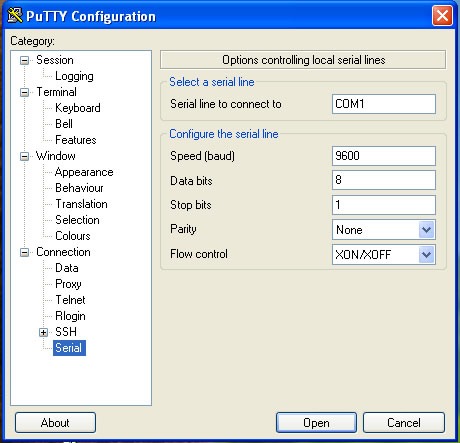
Task: Select the Data category
Action: click(67, 268)
